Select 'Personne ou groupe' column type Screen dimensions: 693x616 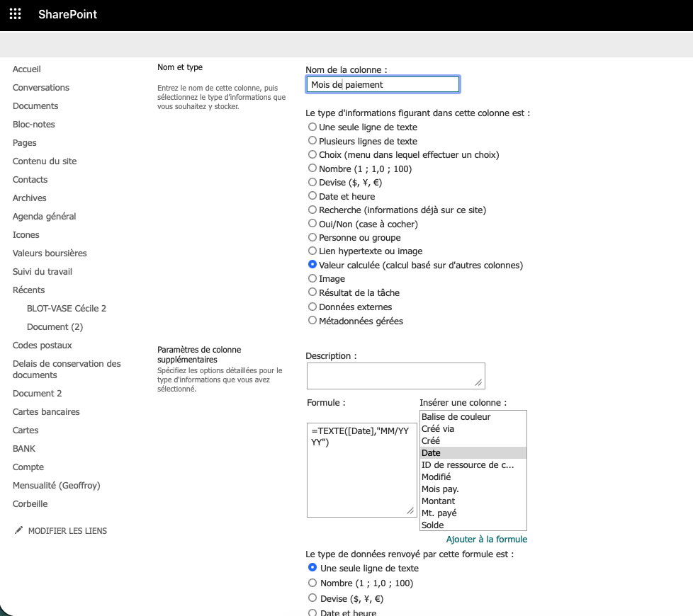[x=312, y=237]
